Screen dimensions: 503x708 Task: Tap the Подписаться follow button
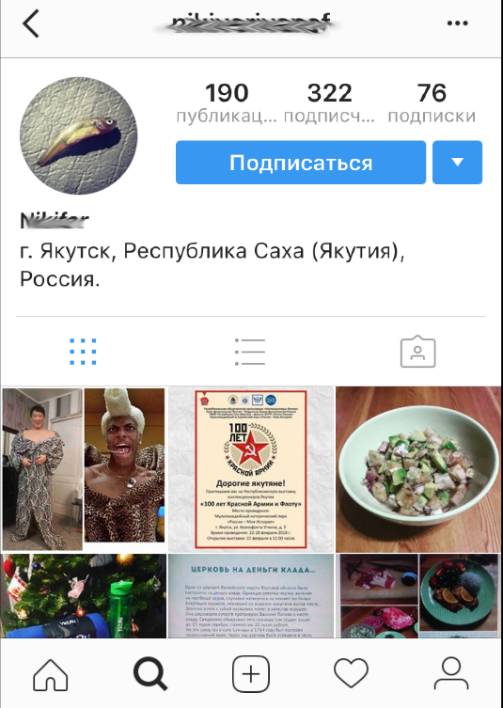click(x=301, y=163)
